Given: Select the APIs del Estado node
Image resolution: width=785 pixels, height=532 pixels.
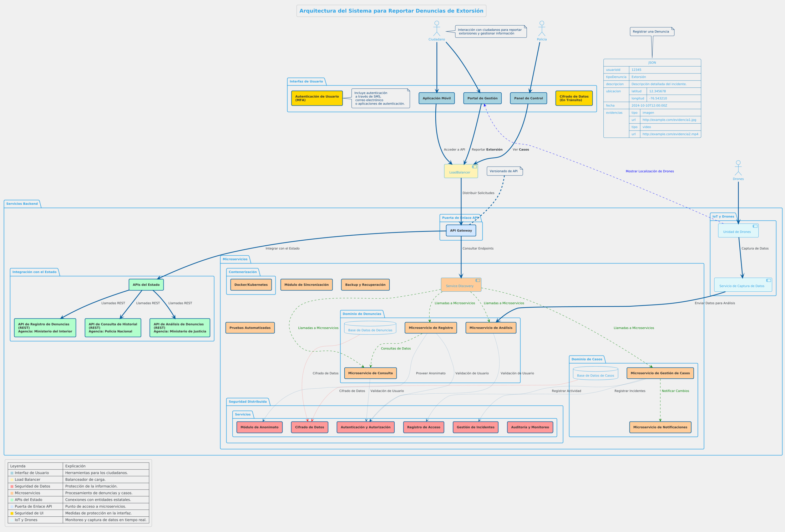Looking at the screenshot, I should pos(146,285).
